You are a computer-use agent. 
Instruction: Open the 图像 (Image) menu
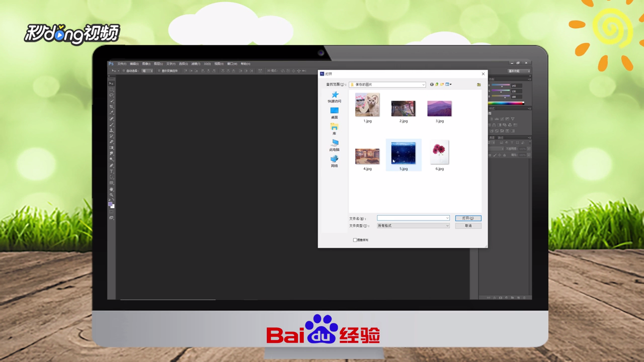point(146,64)
